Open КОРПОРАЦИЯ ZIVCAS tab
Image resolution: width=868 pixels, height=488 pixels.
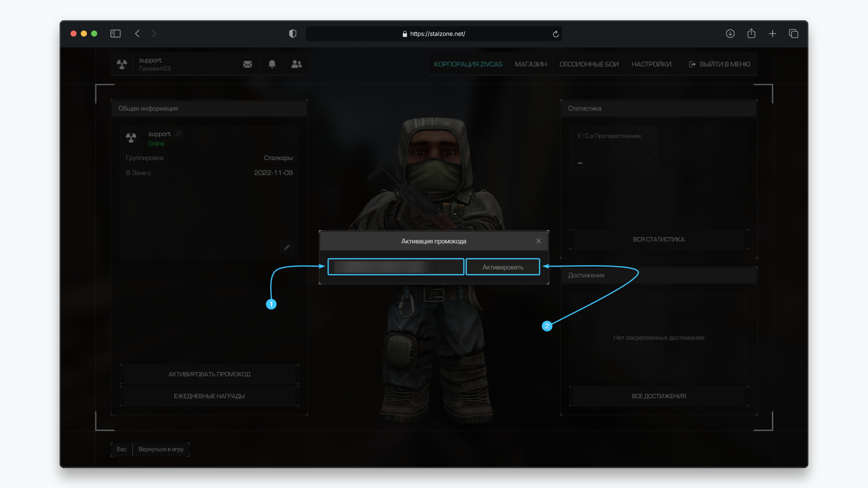tap(468, 64)
